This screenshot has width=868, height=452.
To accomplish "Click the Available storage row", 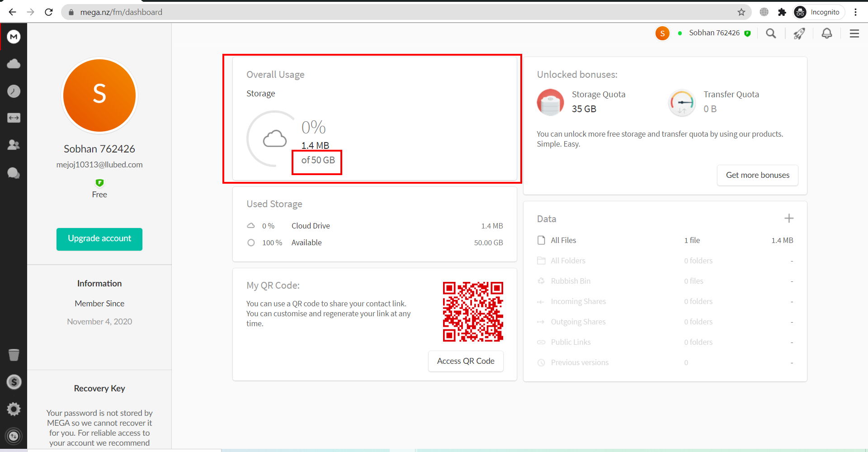I will click(375, 243).
